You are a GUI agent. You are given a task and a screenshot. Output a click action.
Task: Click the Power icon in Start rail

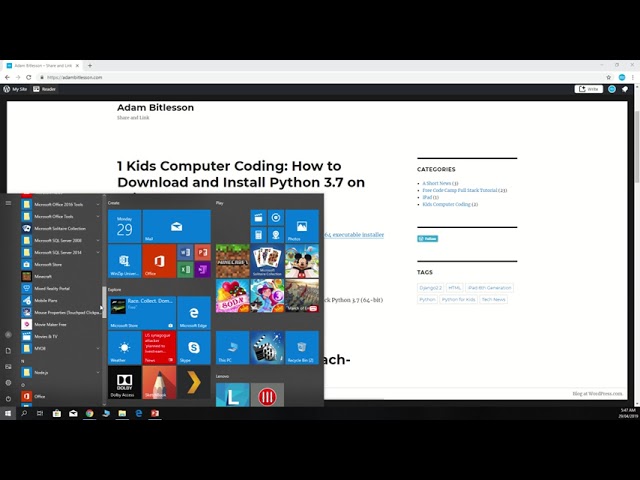(8, 399)
